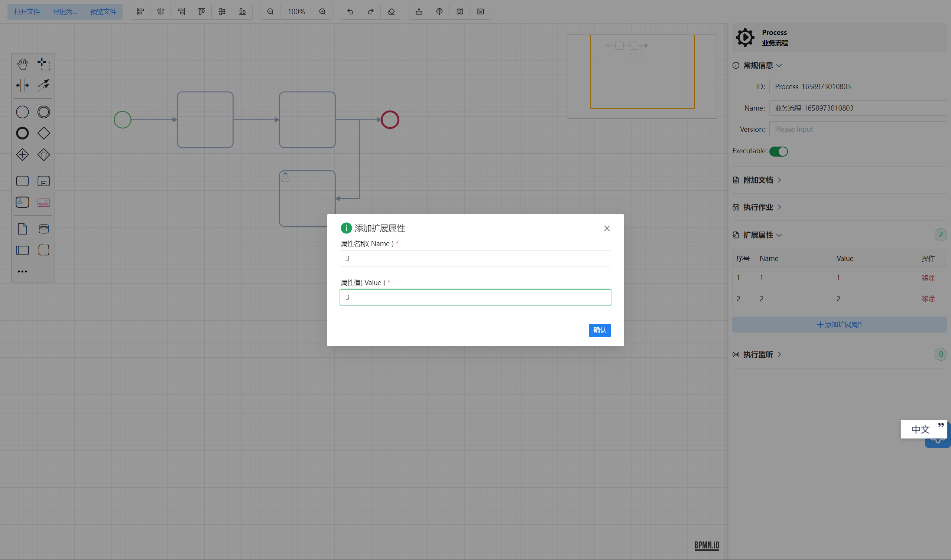Toggle the Executable switch
Viewport: 951px width, 560px height.
point(778,151)
